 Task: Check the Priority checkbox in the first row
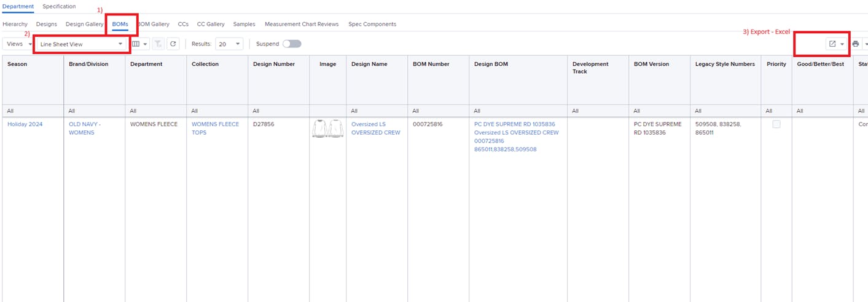pos(776,124)
